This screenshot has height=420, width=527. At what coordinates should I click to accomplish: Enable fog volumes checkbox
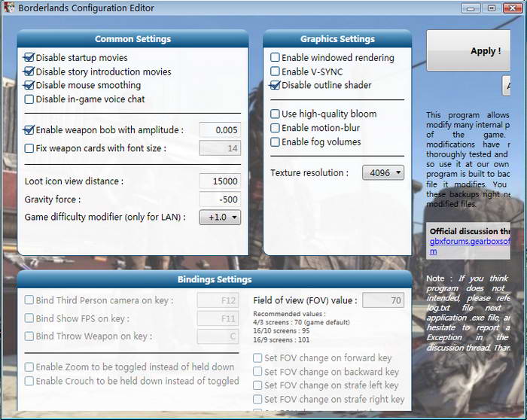(275, 142)
